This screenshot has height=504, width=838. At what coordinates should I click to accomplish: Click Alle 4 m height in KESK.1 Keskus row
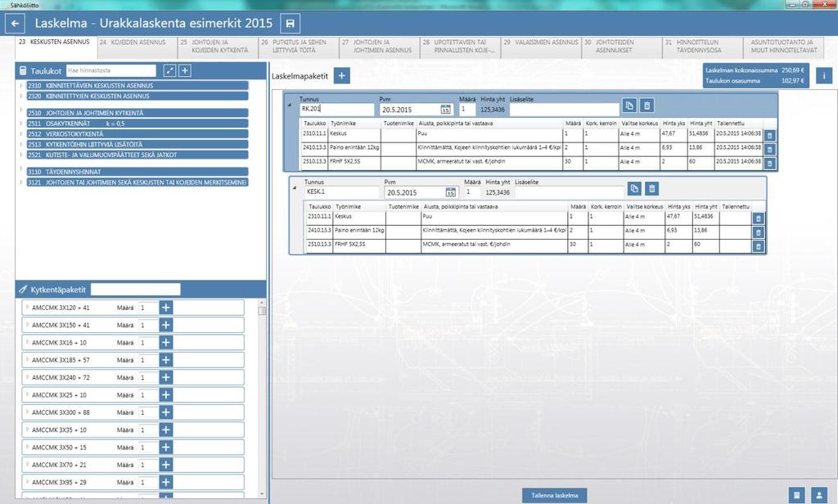coord(644,217)
